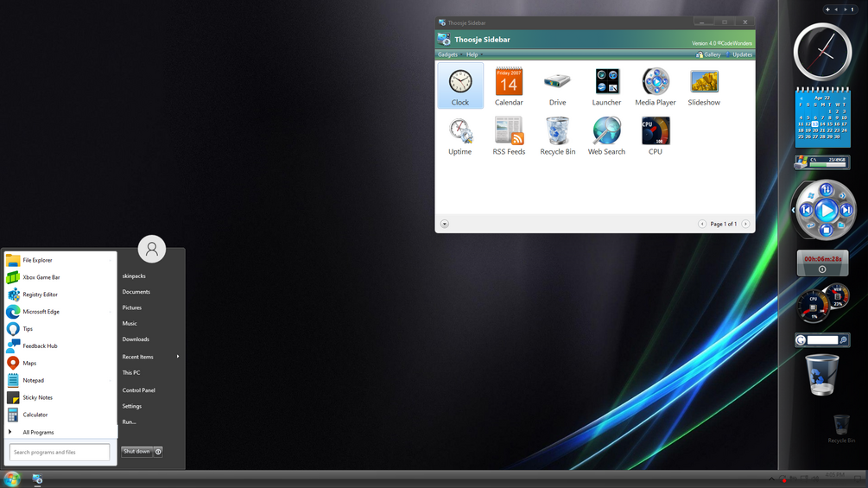Expand details with the round down-arrow button
Screen dimensions: 868x488
pyautogui.click(x=445, y=224)
